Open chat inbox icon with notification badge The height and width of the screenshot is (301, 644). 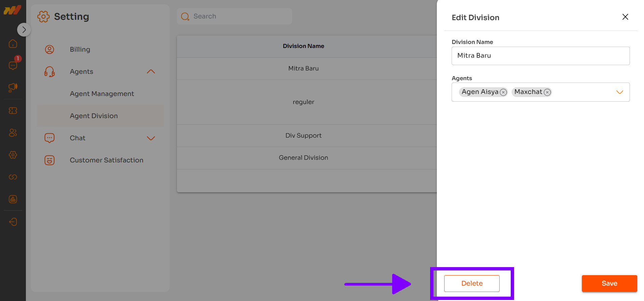point(13,65)
